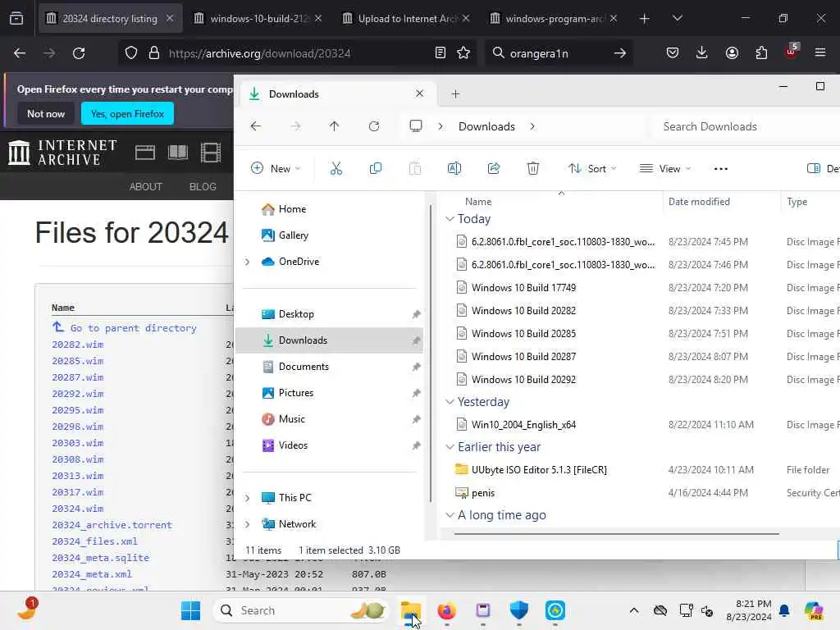Click ABOUT in Internet Archive nav
This screenshot has width=840, height=630.
coord(146,187)
